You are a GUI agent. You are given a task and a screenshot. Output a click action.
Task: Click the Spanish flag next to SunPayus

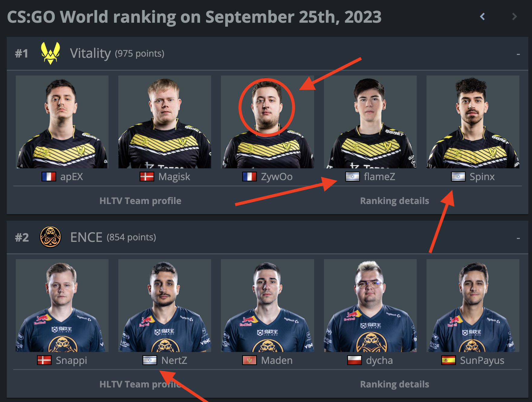(x=448, y=360)
